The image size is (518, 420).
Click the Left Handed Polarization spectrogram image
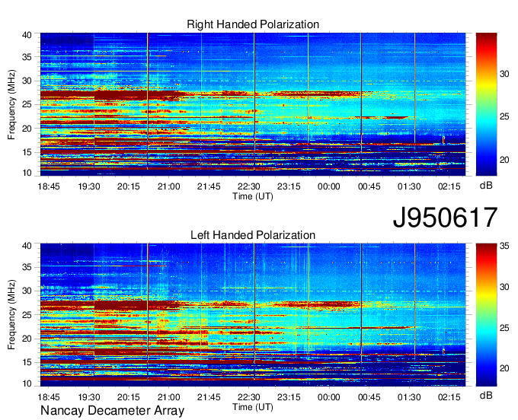[253, 315]
